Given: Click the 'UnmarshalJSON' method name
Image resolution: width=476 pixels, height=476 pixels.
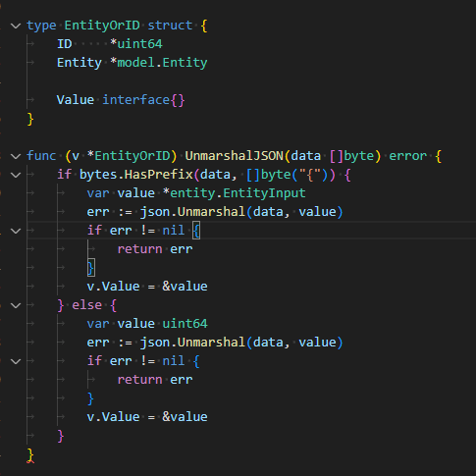Looking at the screenshot, I should 235,156.
